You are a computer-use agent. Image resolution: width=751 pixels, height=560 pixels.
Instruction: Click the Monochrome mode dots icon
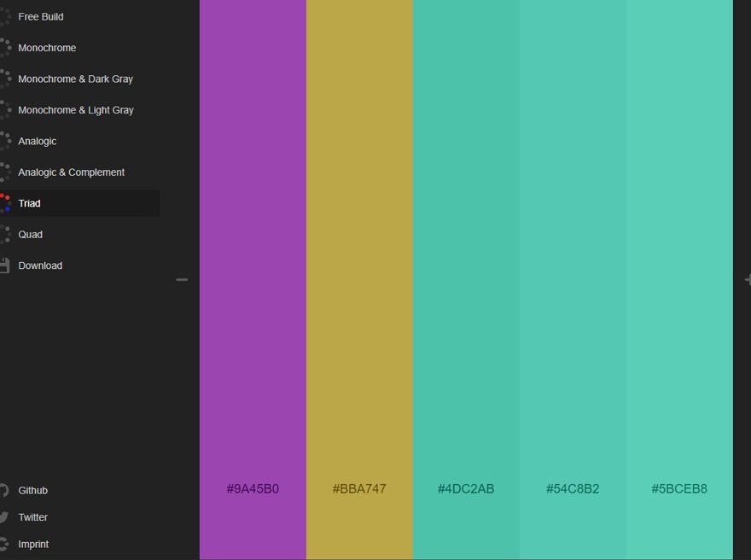click(7, 48)
